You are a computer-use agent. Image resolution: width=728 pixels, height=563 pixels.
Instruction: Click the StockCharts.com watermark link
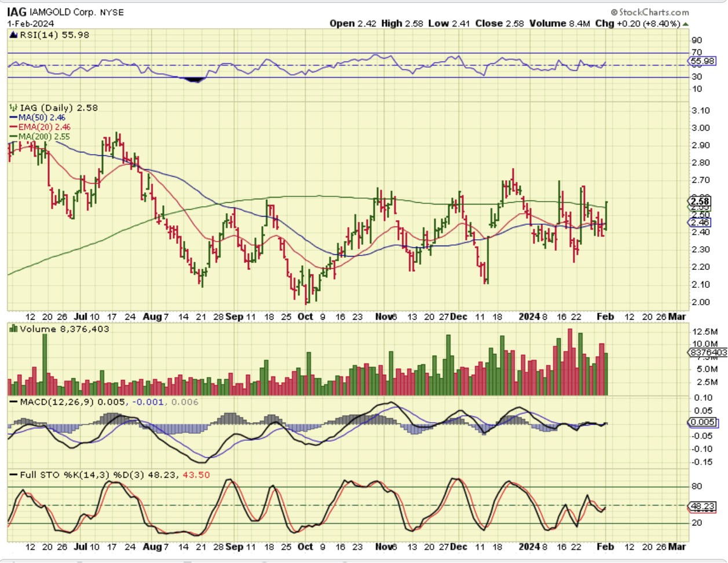pos(650,12)
